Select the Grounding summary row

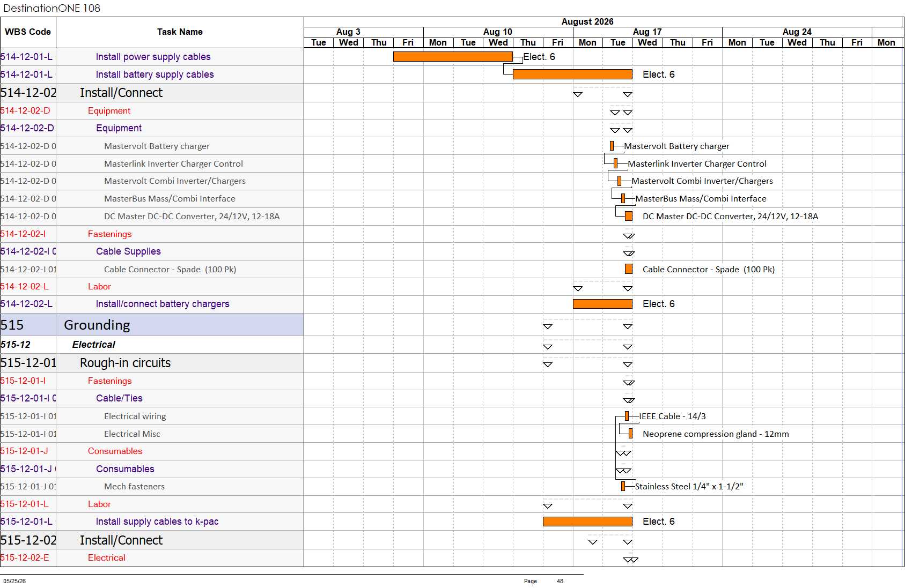tap(152, 325)
